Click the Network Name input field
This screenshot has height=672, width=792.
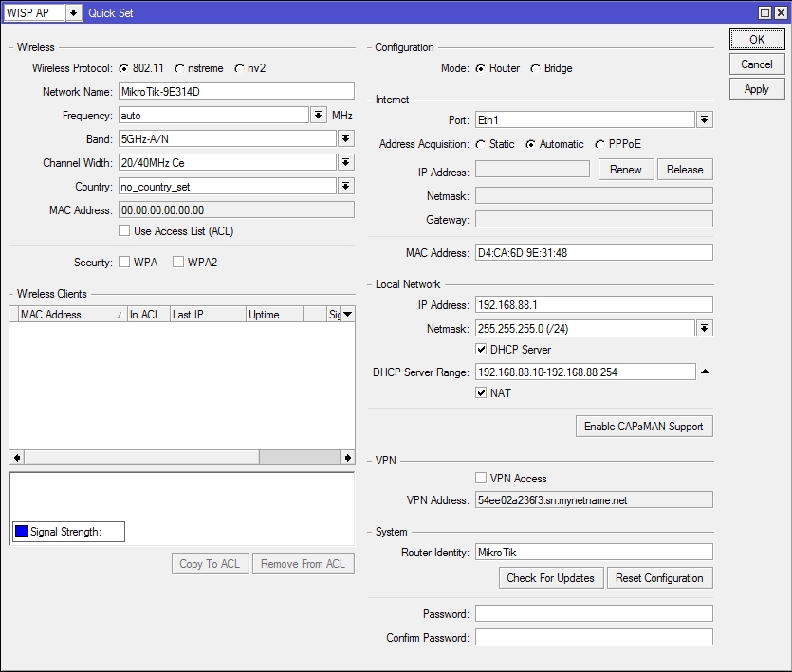(x=235, y=92)
